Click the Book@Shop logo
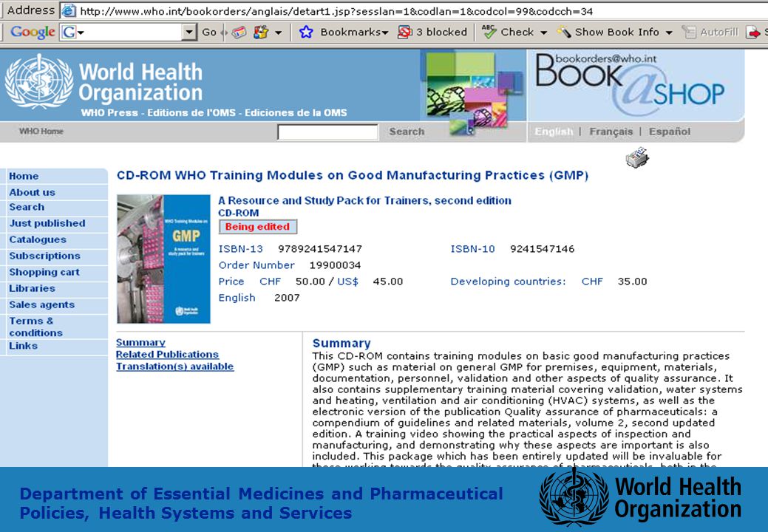The height and width of the screenshot is (532, 768). coord(630,84)
